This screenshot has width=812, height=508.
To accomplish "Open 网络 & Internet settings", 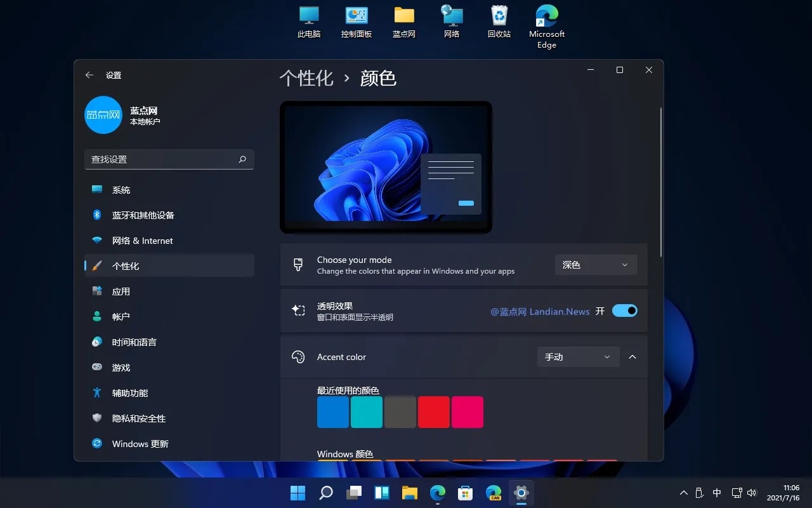I will (x=169, y=241).
